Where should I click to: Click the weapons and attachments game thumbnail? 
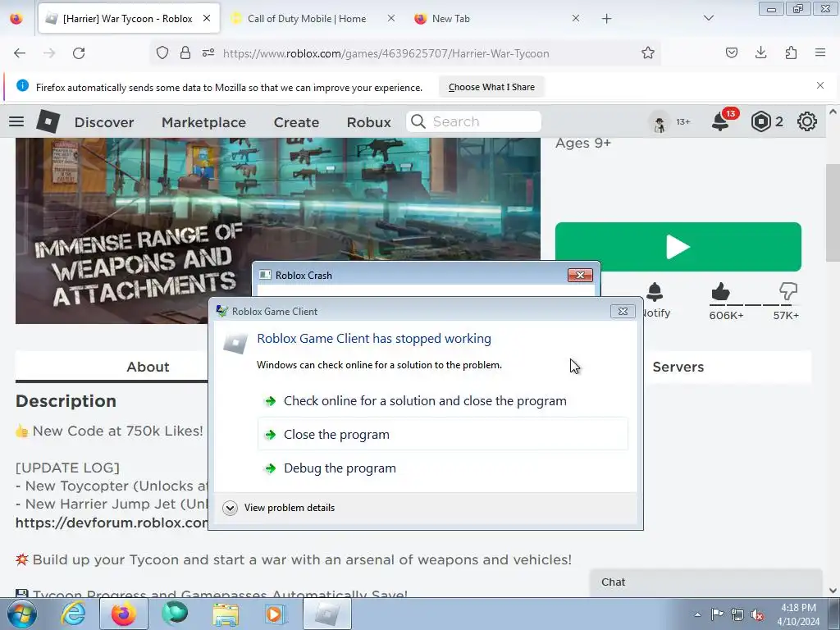point(277,231)
